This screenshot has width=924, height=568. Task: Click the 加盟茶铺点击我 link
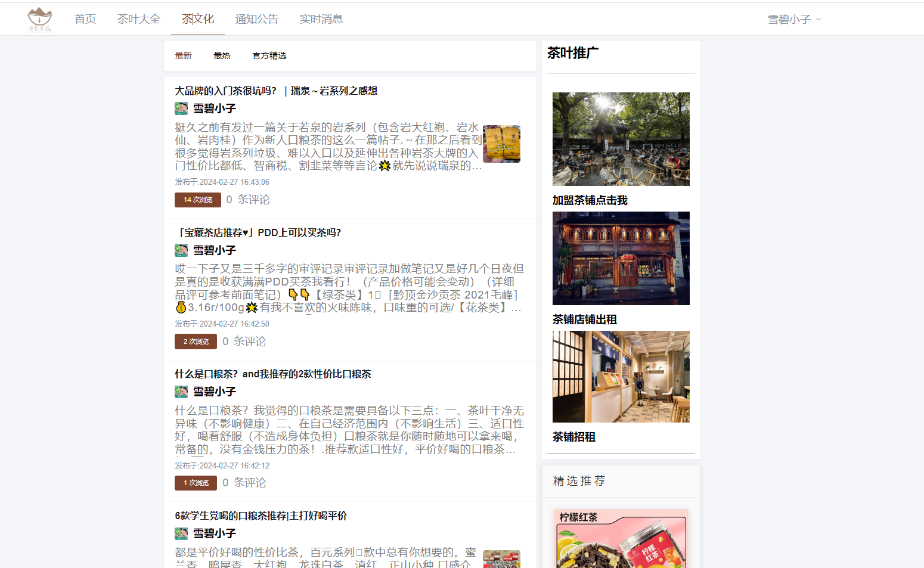coord(590,200)
